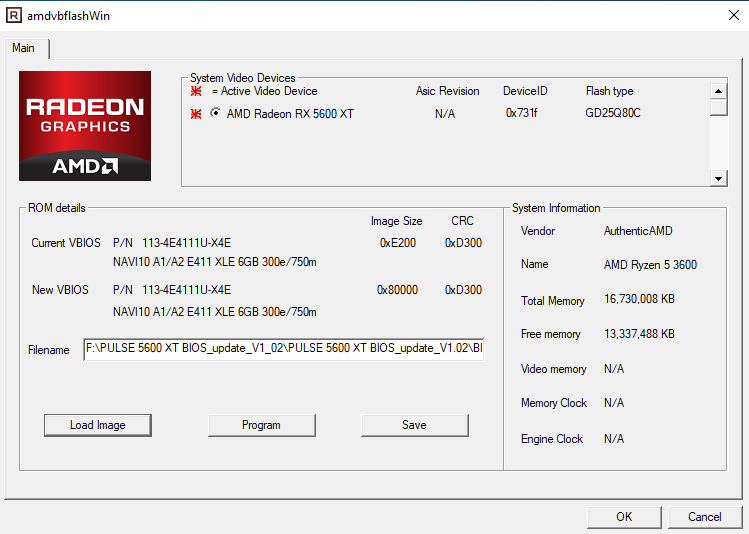
Task: Click the '= Active Video Device' legend text
Action: point(265,91)
